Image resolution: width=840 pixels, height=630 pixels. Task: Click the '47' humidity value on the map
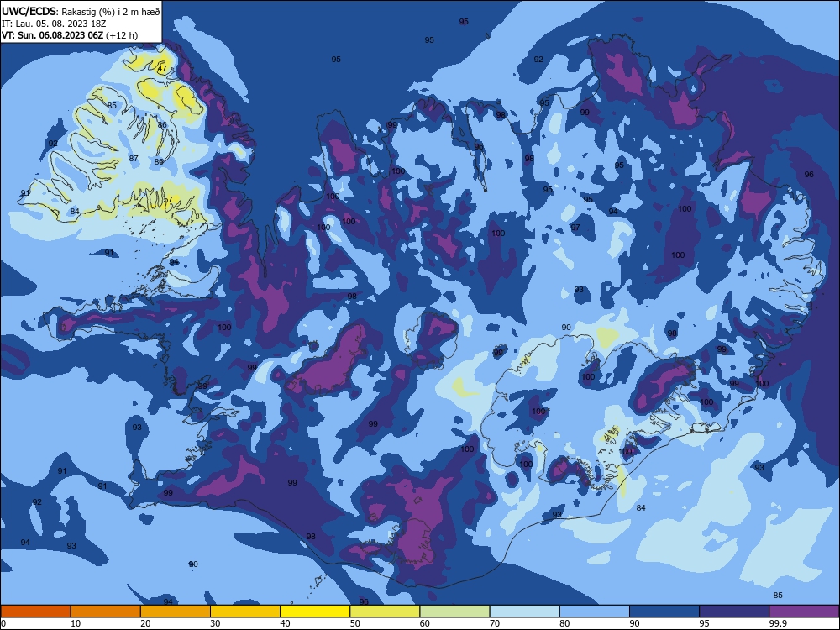(x=162, y=69)
